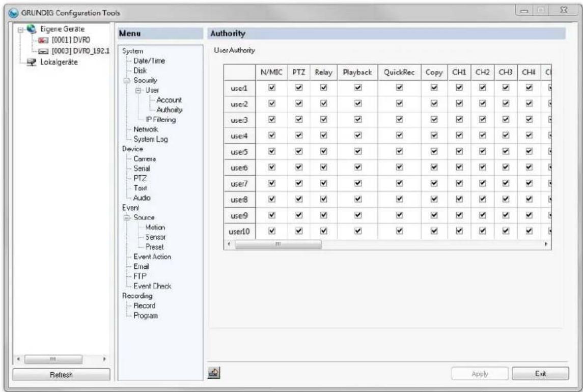Click the Apply button
This screenshot has width=583, height=392.
pyautogui.click(x=480, y=374)
